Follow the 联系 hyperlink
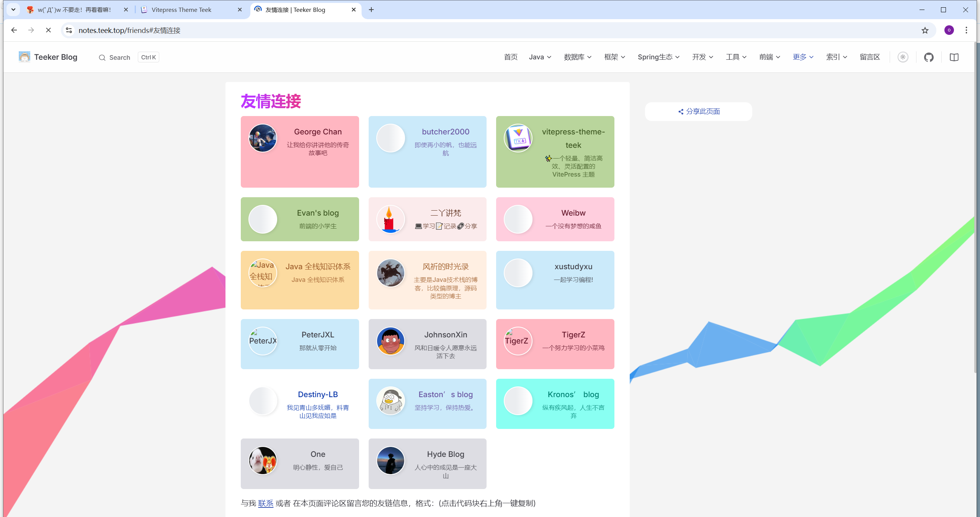 pyautogui.click(x=266, y=503)
